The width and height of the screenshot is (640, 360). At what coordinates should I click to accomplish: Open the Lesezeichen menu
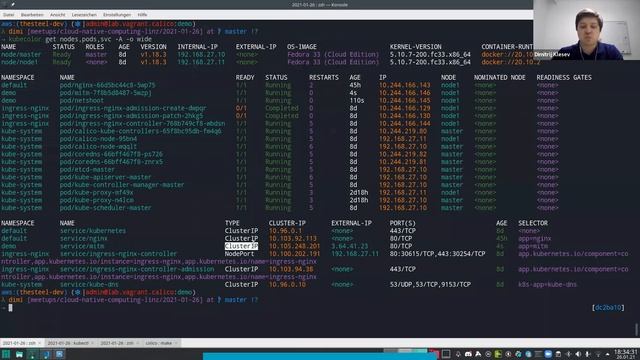click(x=84, y=15)
